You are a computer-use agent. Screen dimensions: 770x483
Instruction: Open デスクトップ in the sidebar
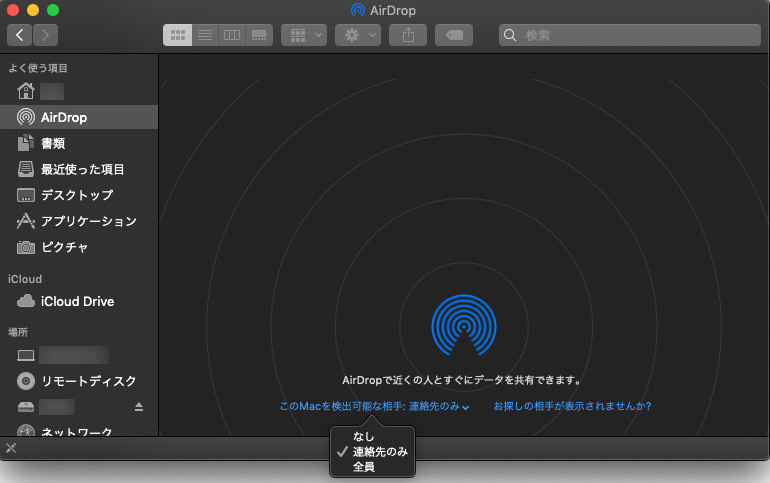pos(79,195)
